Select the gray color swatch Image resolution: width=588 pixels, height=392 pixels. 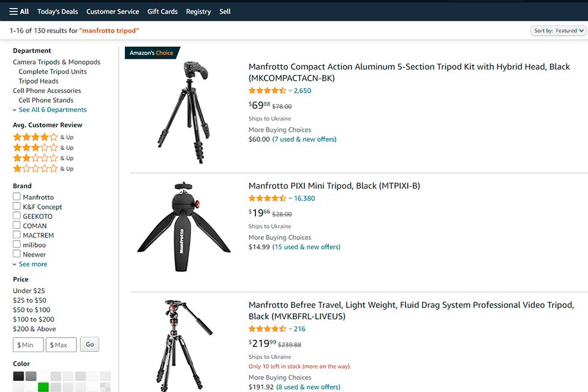[31, 376]
